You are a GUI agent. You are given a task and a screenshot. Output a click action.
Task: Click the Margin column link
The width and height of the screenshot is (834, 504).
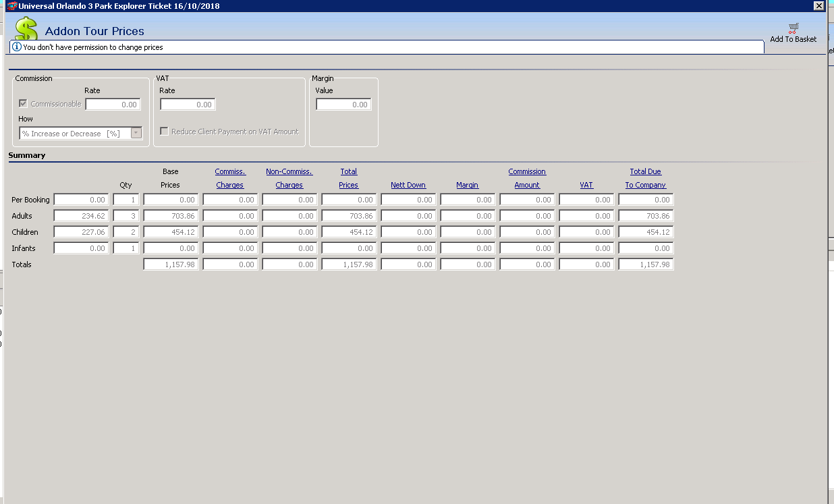click(x=467, y=185)
